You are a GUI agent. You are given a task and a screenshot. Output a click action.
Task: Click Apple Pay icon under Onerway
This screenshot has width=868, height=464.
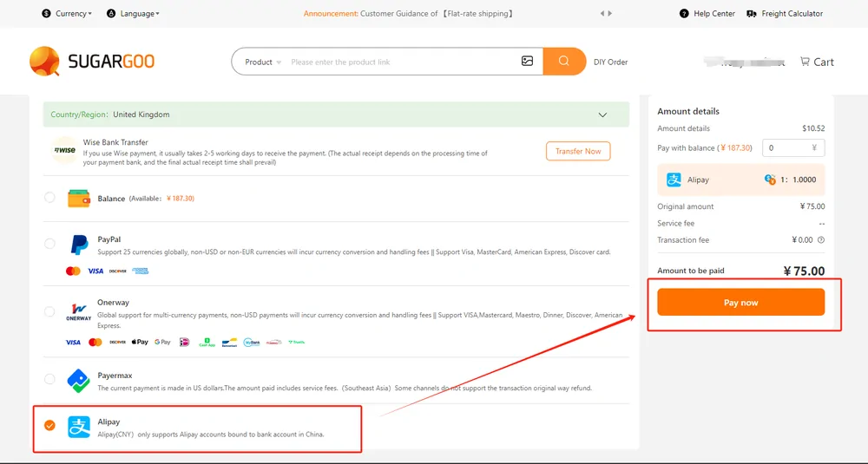click(140, 342)
